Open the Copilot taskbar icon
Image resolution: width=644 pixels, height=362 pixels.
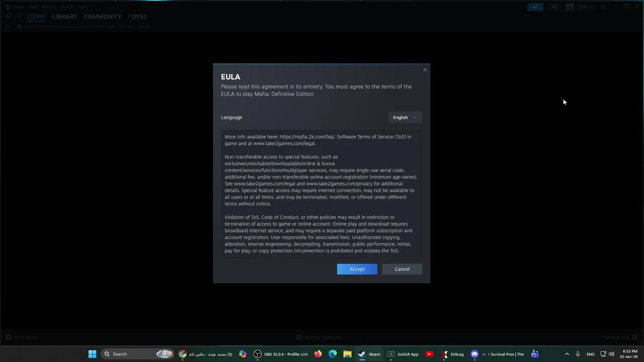(243, 354)
